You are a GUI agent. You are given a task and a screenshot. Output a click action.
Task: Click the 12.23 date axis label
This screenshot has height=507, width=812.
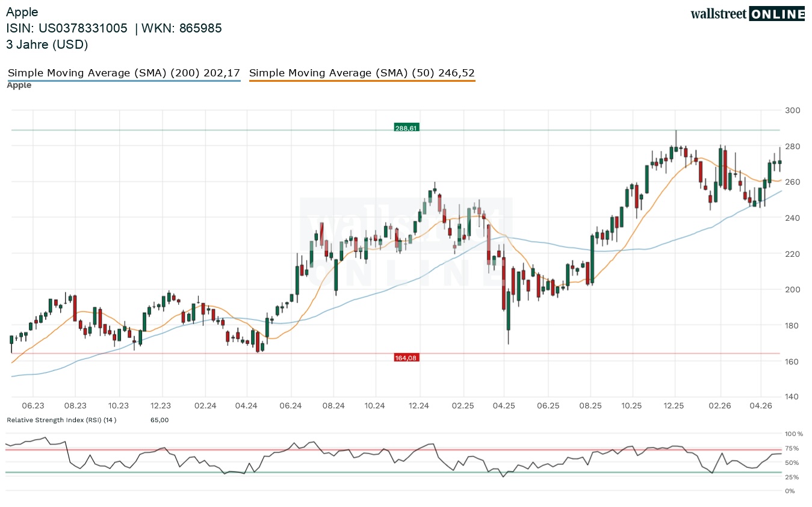click(x=161, y=406)
